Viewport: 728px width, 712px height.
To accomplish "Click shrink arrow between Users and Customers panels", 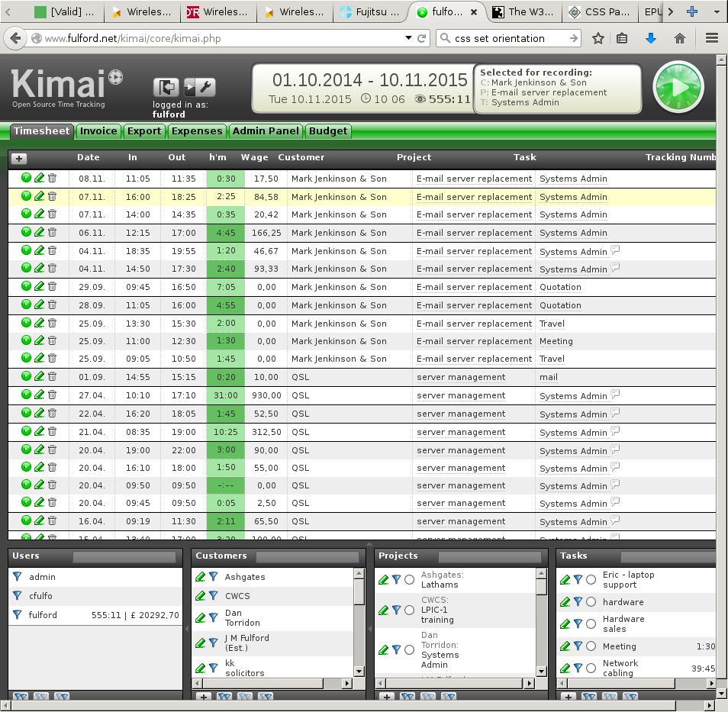I will (187, 628).
